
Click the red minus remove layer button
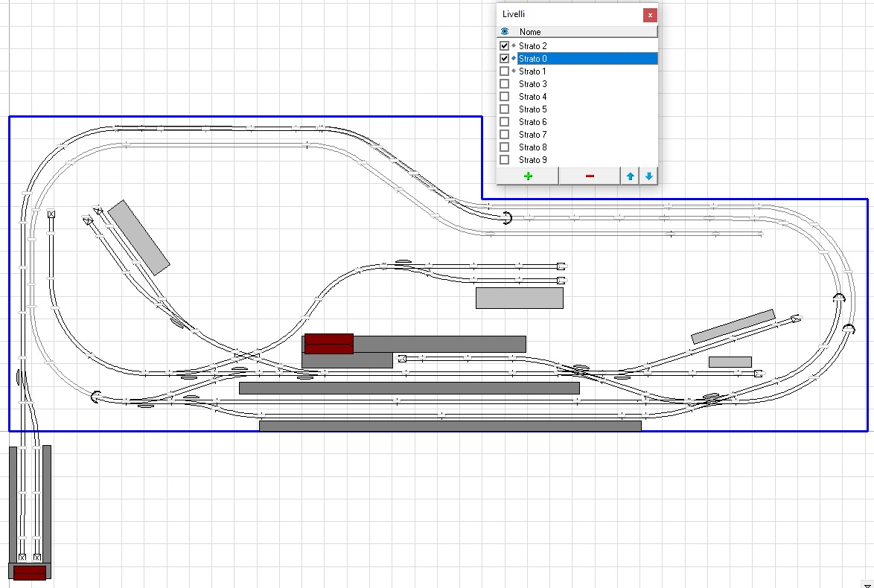[x=589, y=176]
